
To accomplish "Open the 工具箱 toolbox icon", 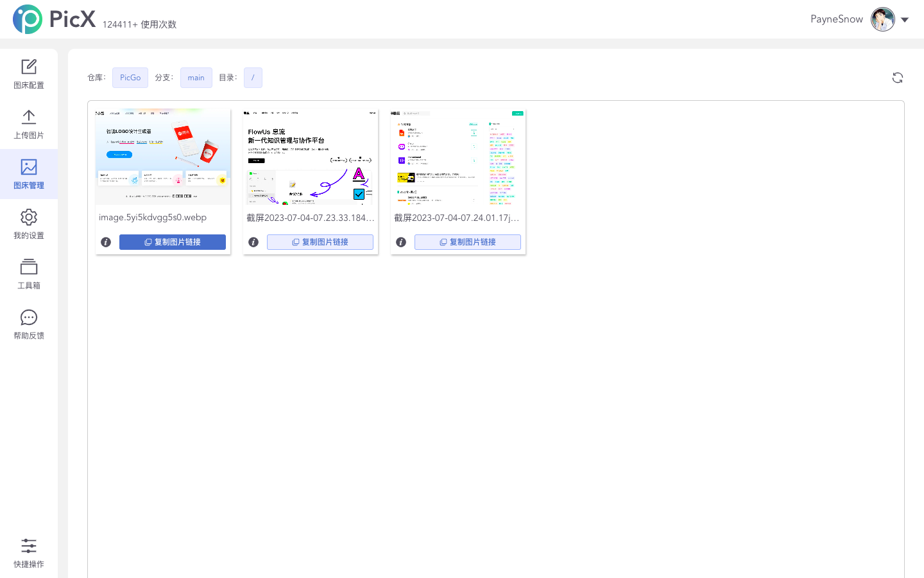I will click(x=28, y=274).
